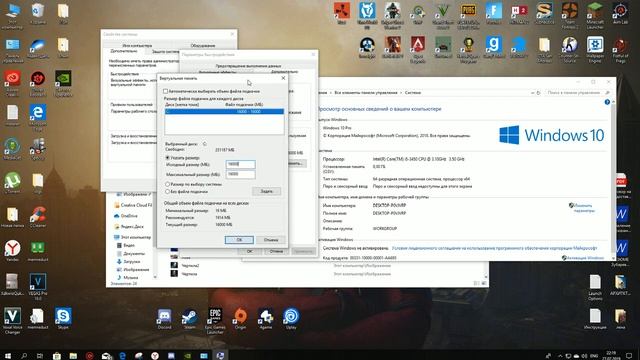Screen dimensions: 640x360
Task: Close the Virtual Memory dialog
Action: (283, 78)
